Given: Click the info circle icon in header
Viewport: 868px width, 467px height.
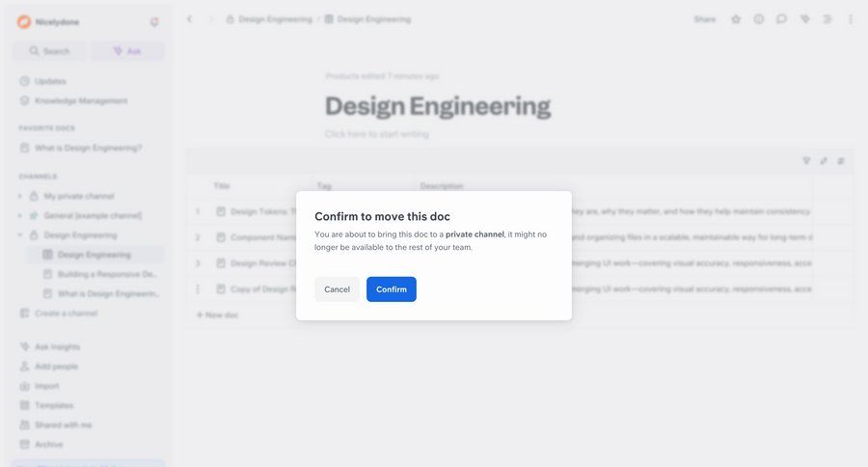Looking at the screenshot, I should pyautogui.click(x=759, y=19).
